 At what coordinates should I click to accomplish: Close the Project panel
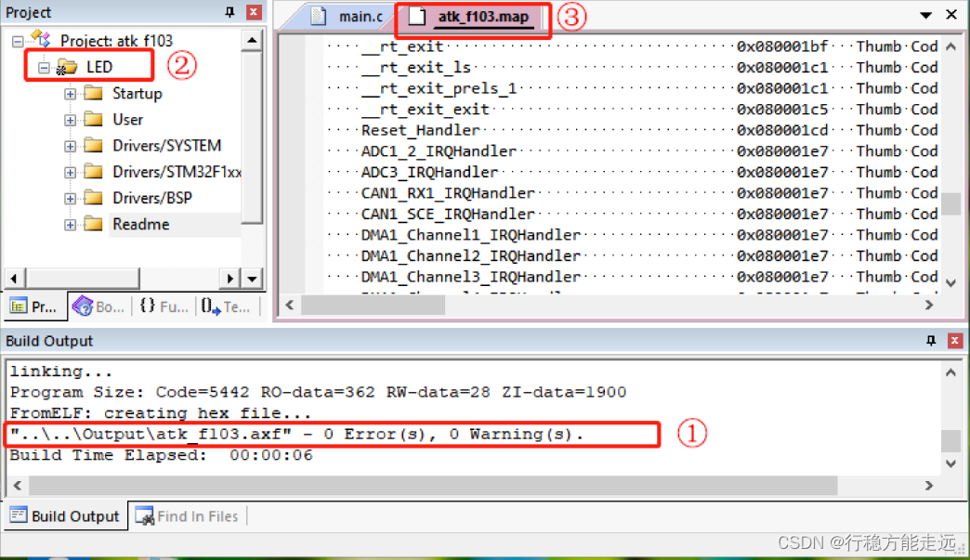[254, 12]
